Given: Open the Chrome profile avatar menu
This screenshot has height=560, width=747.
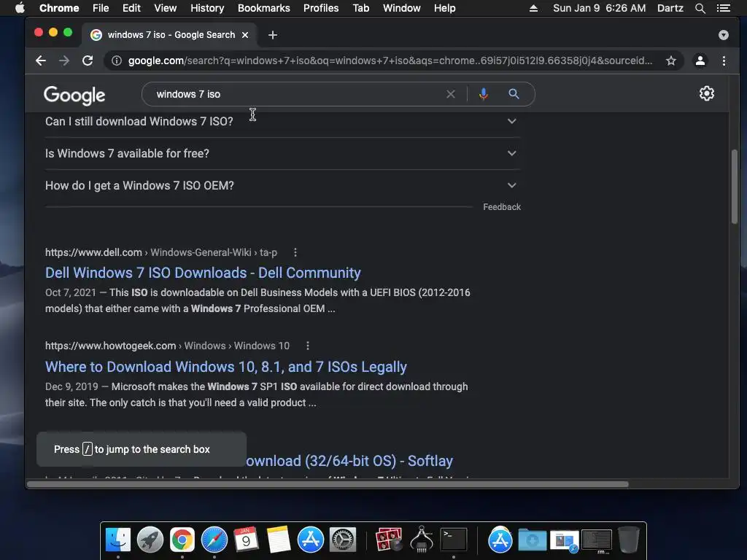Looking at the screenshot, I should [x=700, y=61].
